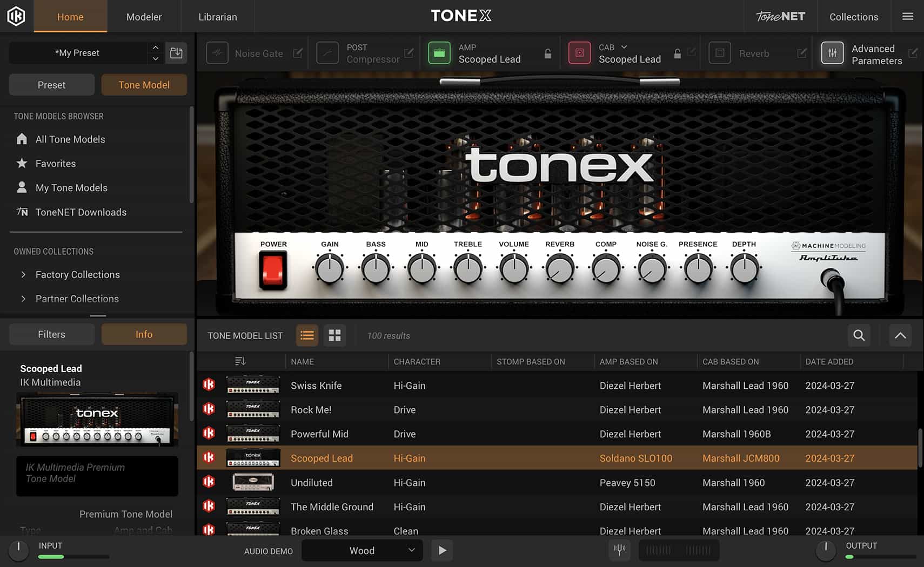Image resolution: width=924 pixels, height=567 pixels.
Task: Open the CAB selection dropdown
Action: 624,47
